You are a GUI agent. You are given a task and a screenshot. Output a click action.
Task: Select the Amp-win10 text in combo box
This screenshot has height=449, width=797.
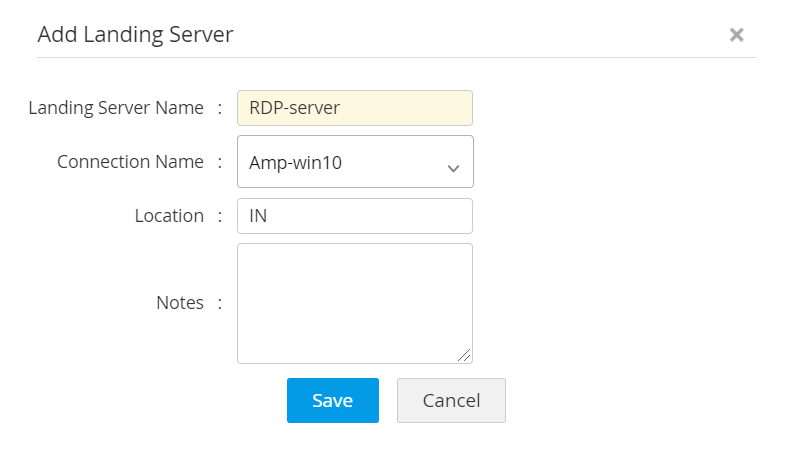[296, 162]
